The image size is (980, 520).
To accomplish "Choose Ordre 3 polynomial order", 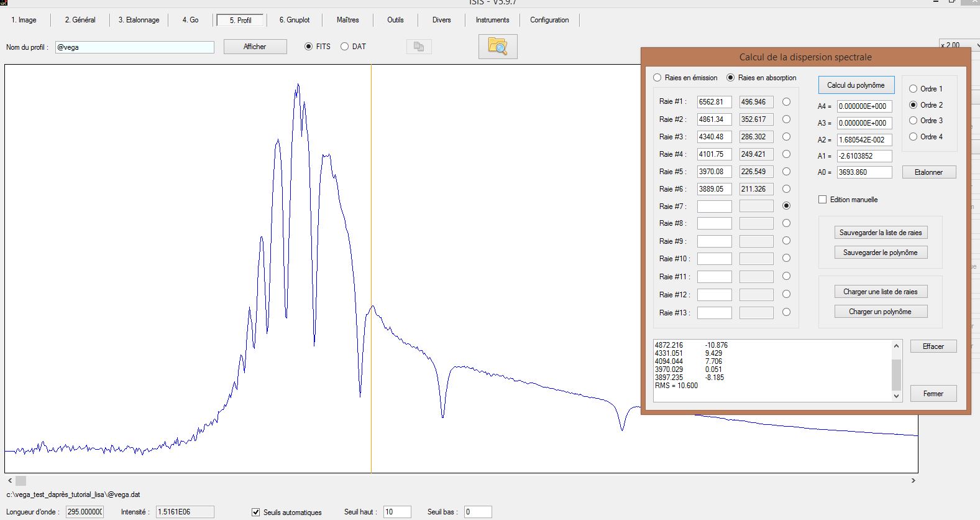I will point(914,121).
